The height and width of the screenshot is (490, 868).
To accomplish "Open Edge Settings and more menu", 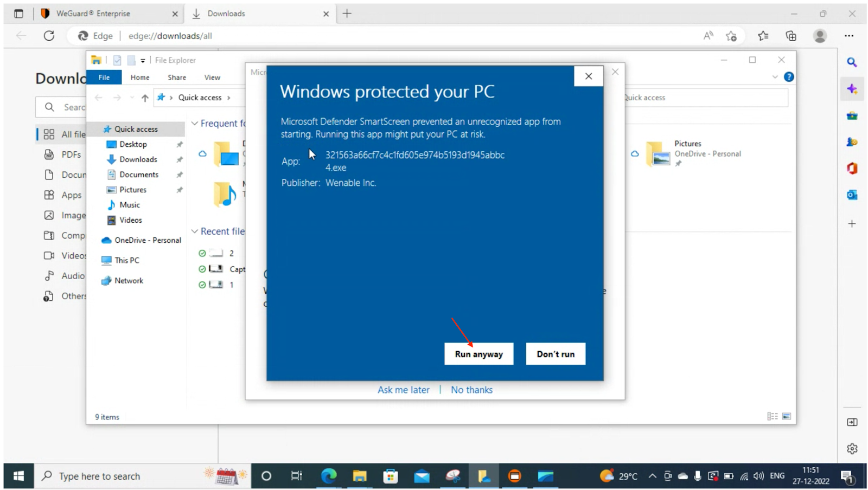I will 849,36.
